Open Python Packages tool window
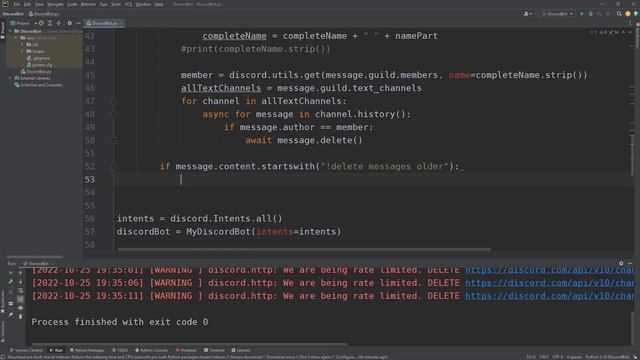 tap(87, 350)
